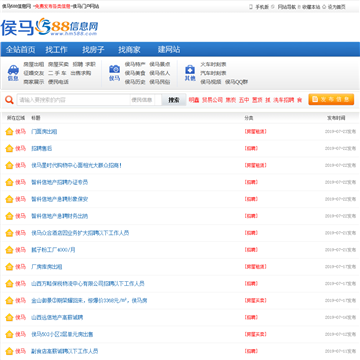Open the 房屋出租 category link
The height and width of the screenshot is (360, 360).
tap(34, 64)
